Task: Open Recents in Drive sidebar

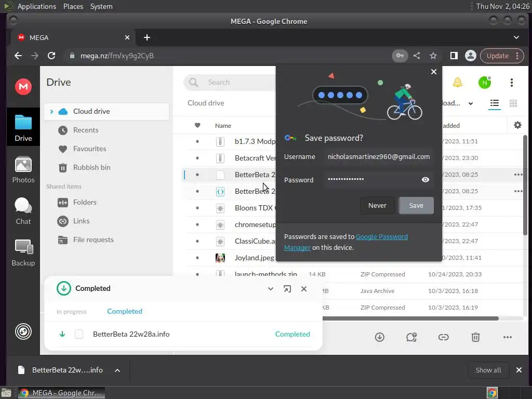Action: (x=86, y=130)
